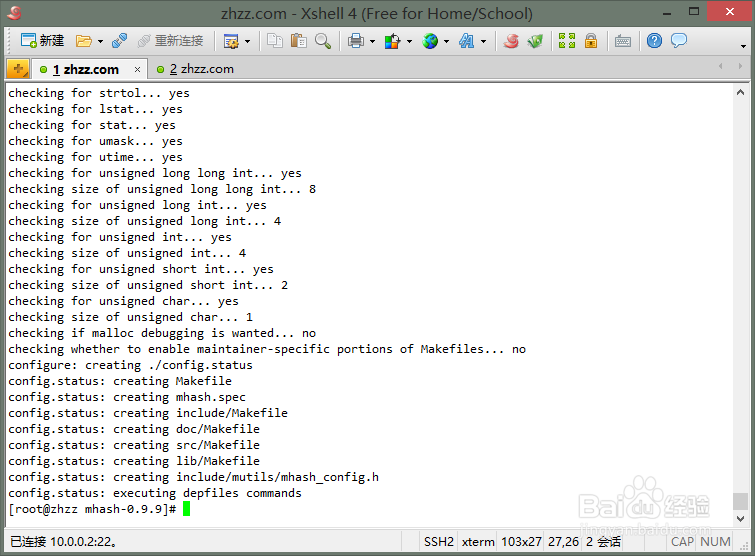Click the Find magnifier icon

[x=323, y=41]
